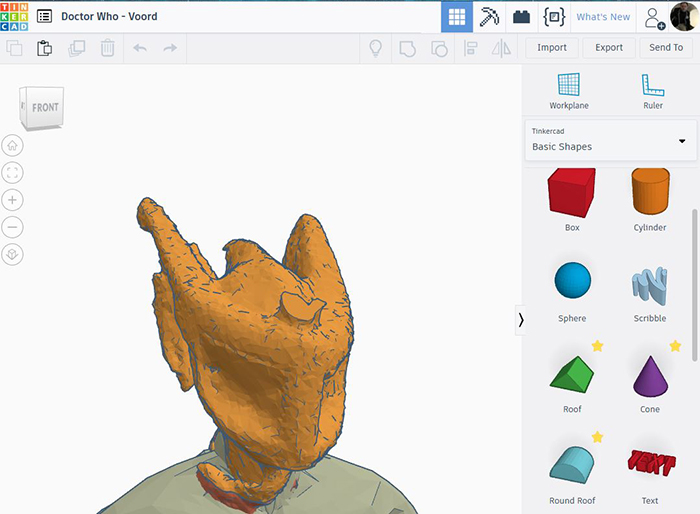Click the Copy icon
Image resolution: width=700 pixels, height=514 pixels.
14,48
